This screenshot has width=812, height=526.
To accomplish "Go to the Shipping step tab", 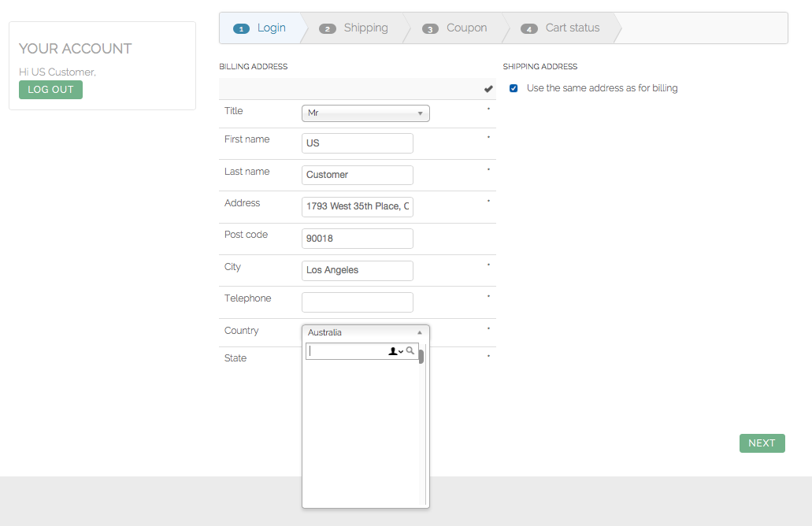I will click(365, 28).
